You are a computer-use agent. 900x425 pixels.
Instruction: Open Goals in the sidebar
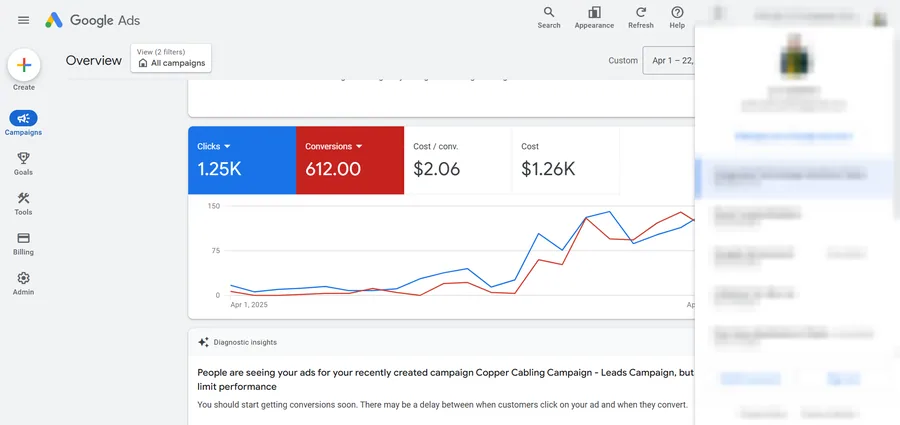(24, 164)
